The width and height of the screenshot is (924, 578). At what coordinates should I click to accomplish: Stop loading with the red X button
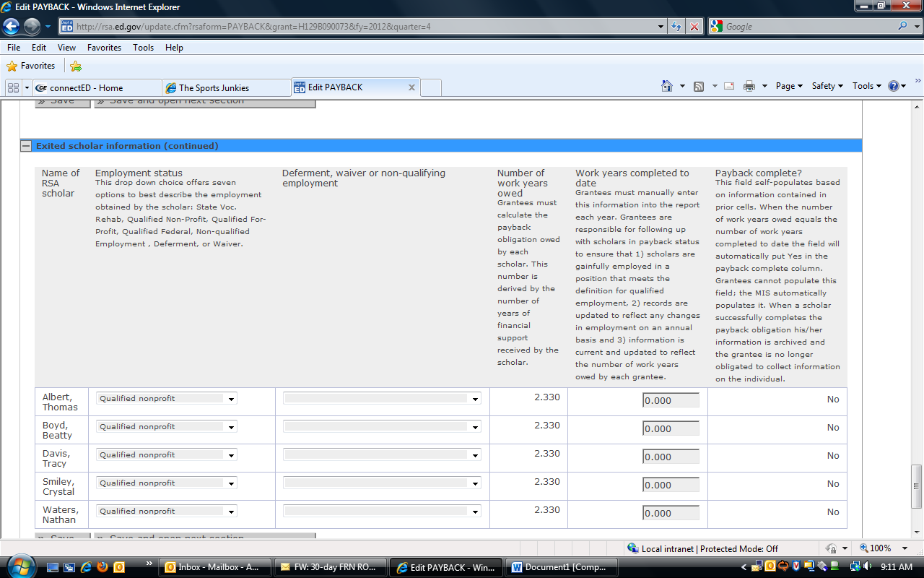coord(694,27)
